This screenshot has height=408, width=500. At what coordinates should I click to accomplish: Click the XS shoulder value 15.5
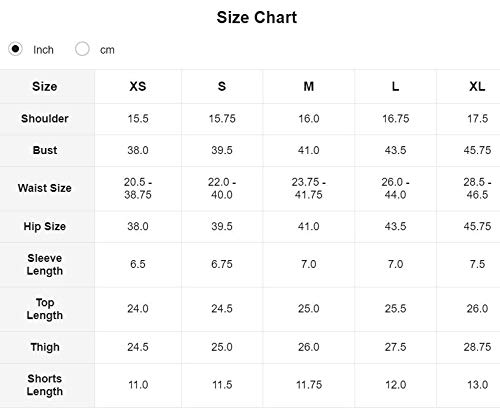click(138, 118)
